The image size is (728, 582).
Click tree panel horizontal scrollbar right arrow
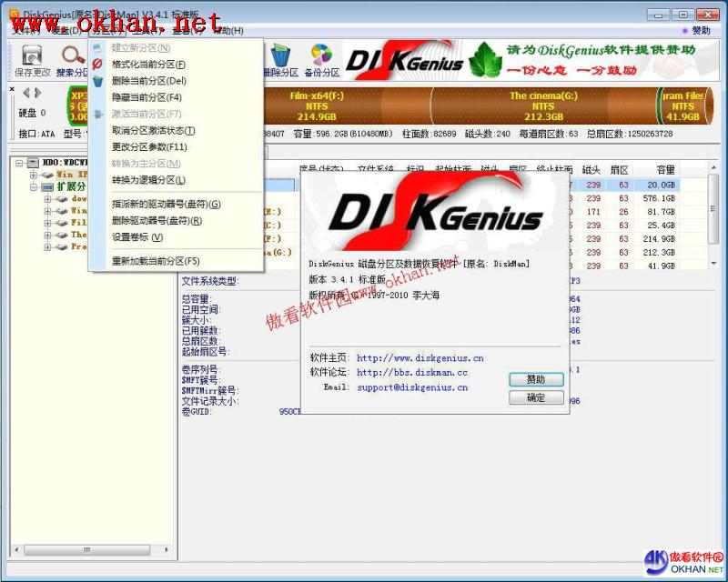click(x=167, y=550)
